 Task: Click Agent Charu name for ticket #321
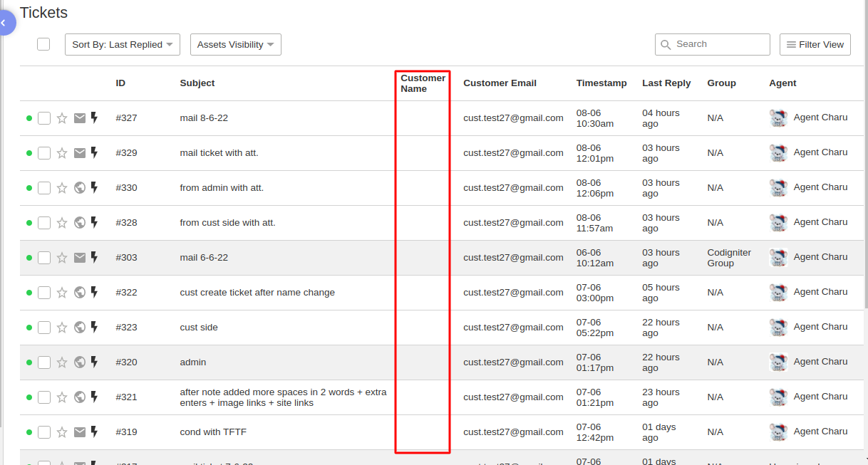click(x=820, y=397)
